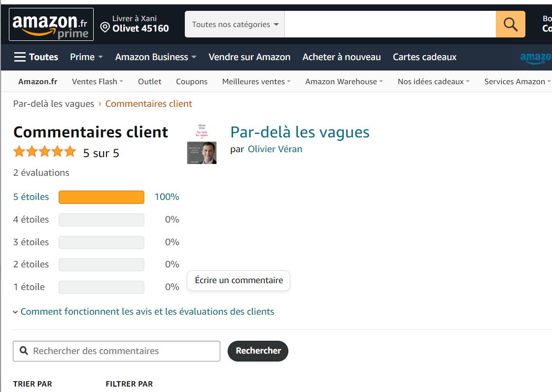
Task: Expand Comment fonctionnent les avis section
Action: tap(143, 312)
